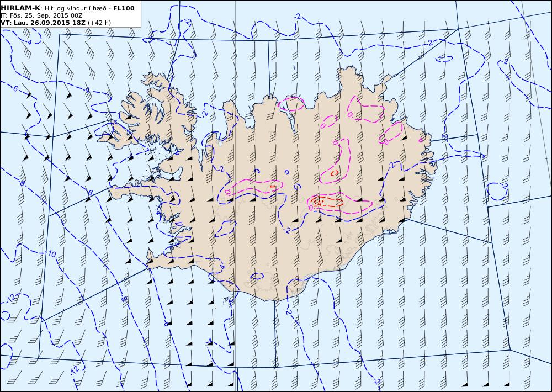Screen dimensions: 552x392
Task: Click the largest red dashed temperature contour
Action: 327,202
